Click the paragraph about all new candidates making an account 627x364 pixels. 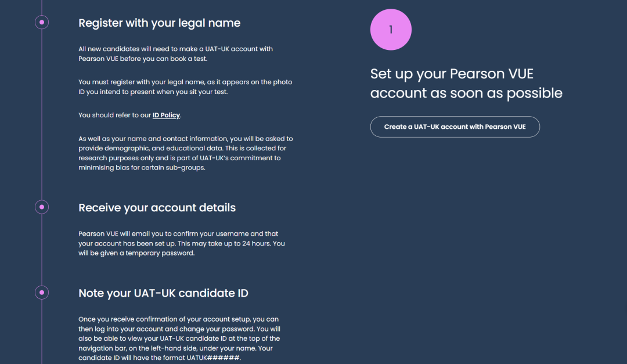click(175, 54)
